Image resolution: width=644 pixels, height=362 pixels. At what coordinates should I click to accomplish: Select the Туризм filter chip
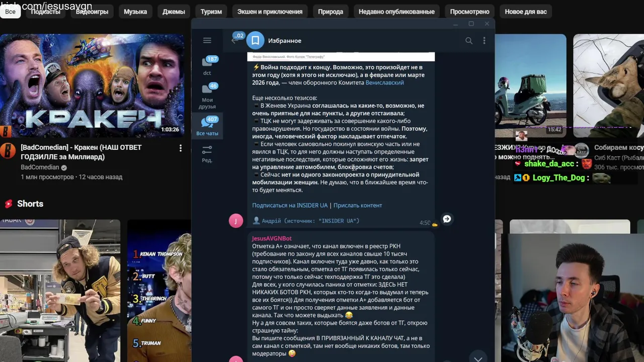point(211,12)
